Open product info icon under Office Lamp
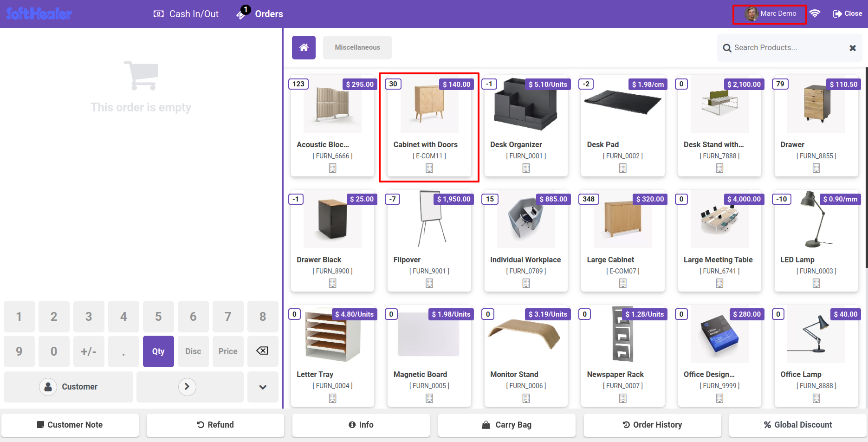 (x=816, y=398)
